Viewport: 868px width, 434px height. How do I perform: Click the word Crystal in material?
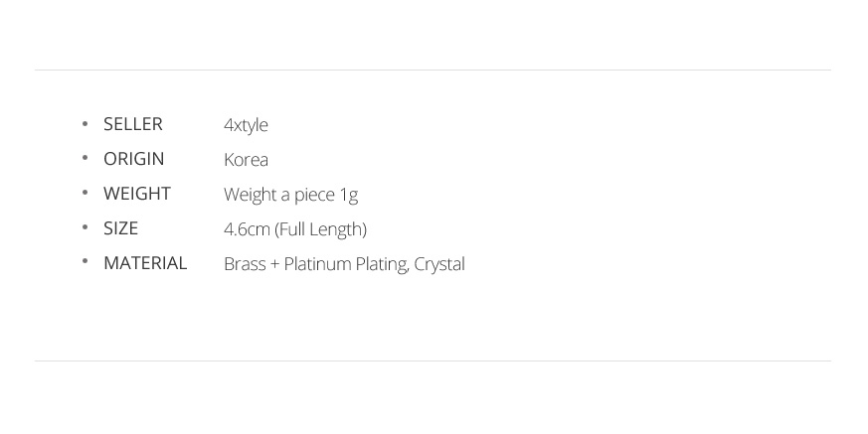439,264
